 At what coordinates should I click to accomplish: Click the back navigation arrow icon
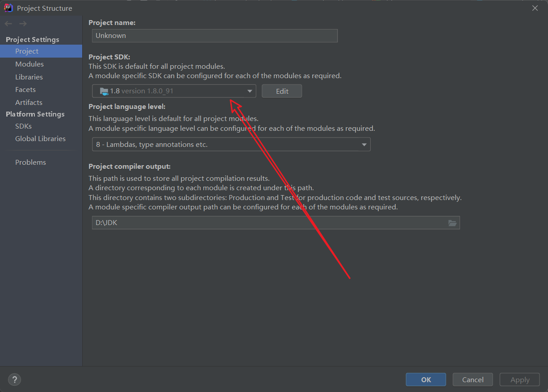click(8, 23)
